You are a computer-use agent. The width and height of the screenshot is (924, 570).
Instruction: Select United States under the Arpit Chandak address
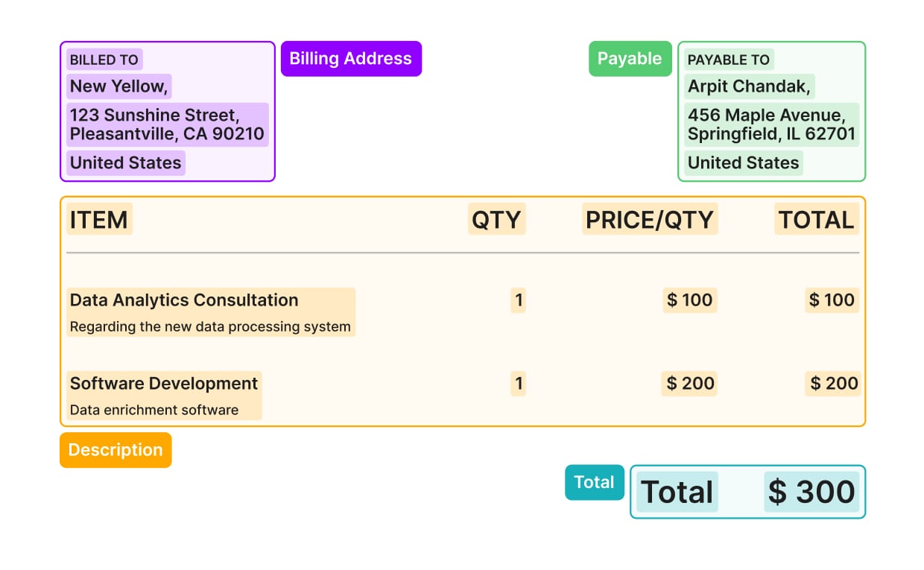tap(743, 163)
